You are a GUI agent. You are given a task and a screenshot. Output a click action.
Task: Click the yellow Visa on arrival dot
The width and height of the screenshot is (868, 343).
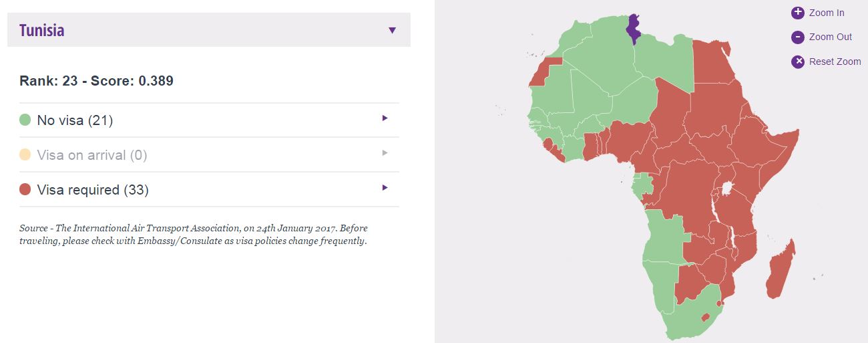[25, 155]
